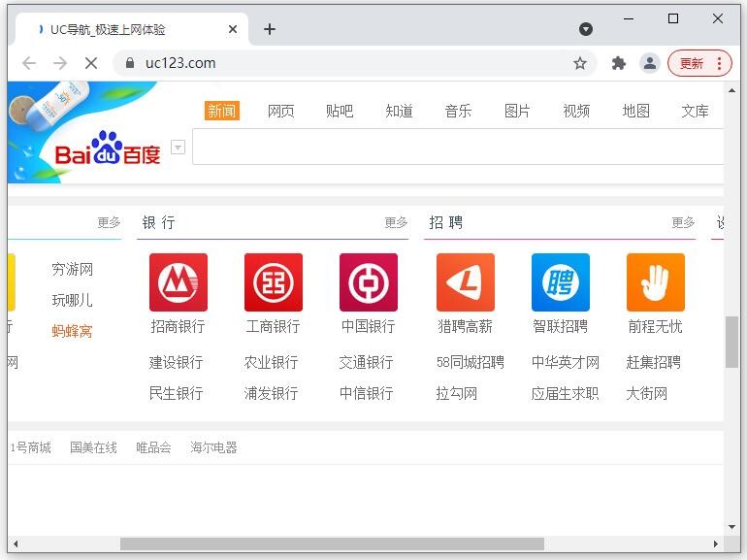Open the 建设银行 link
The width and height of the screenshot is (747, 560).
pyautogui.click(x=177, y=362)
